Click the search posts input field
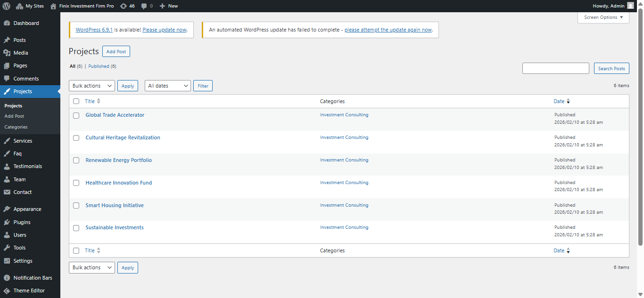The height and width of the screenshot is (298, 644). pos(555,68)
